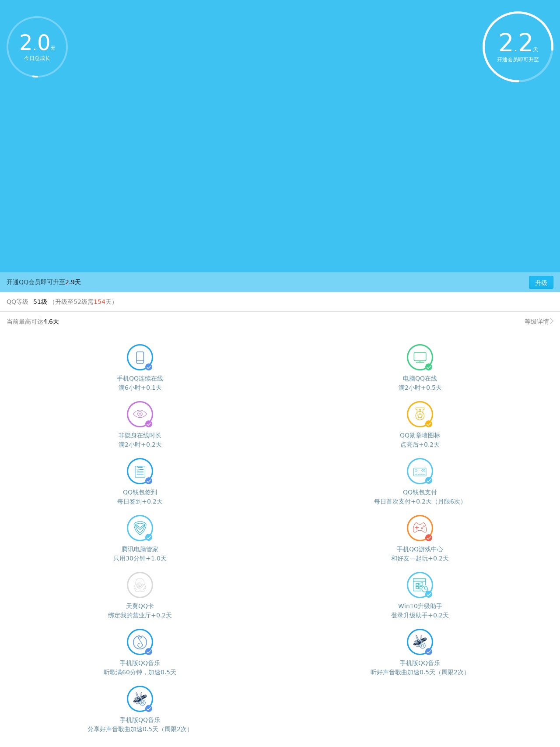Open the 腾讯电脑管家 shield icon
Image resolution: width=560 pixels, height=747 pixels.
pos(140,528)
